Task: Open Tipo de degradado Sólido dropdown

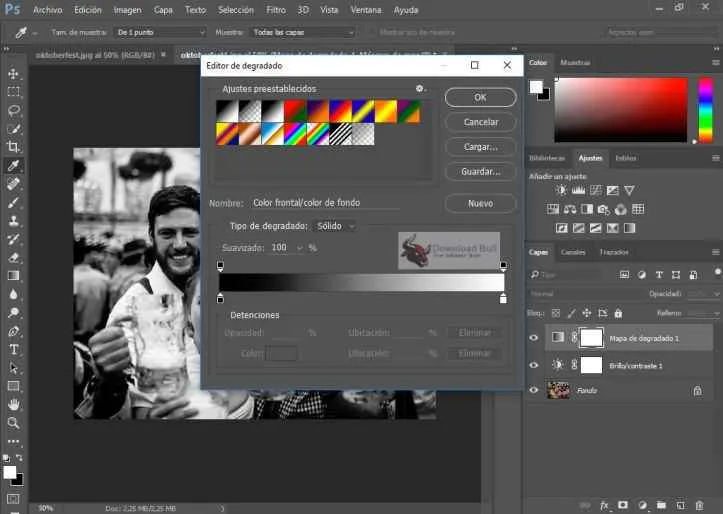Action: pos(336,226)
